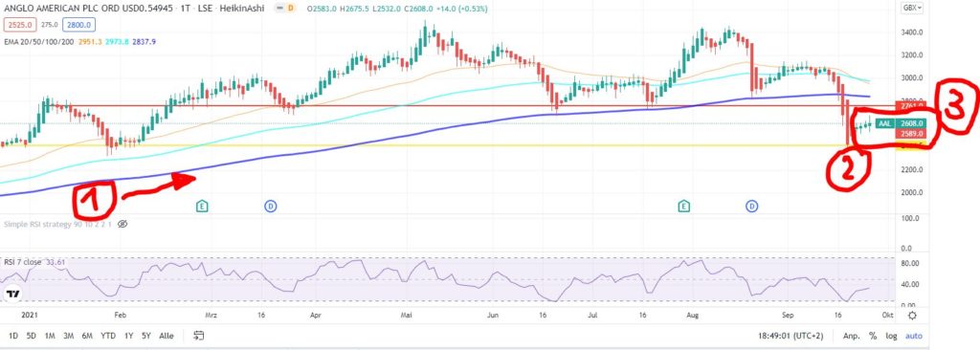The width and height of the screenshot is (980, 350).
Task: Click the 80.00 RSI axis label
Action: (911, 263)
